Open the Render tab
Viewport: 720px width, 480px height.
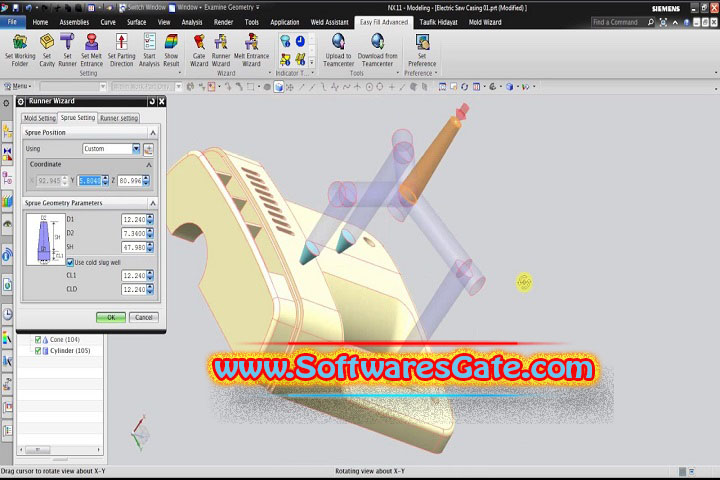coord(223,22)
